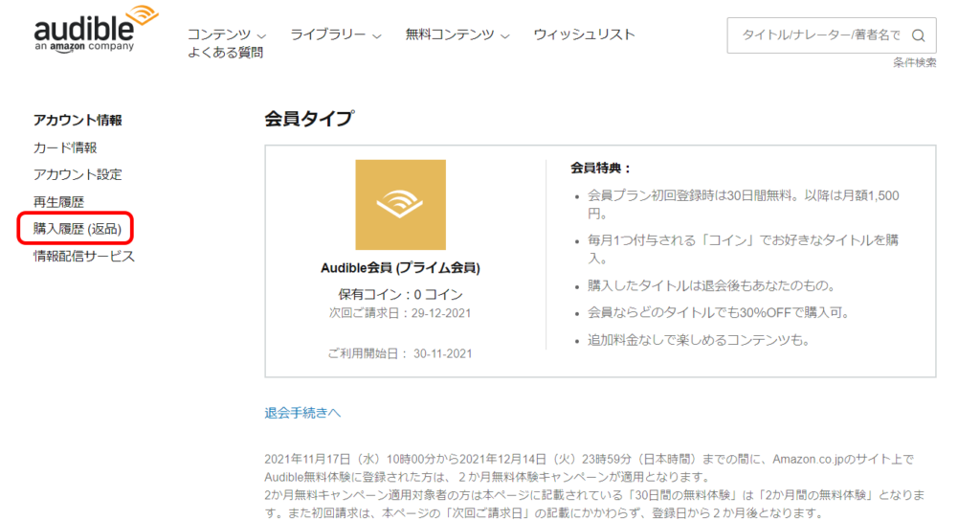Click the 会員タイプ heading
Image resolution: width=980 pixels, height=521 pixels.
(x=309, y=118)
